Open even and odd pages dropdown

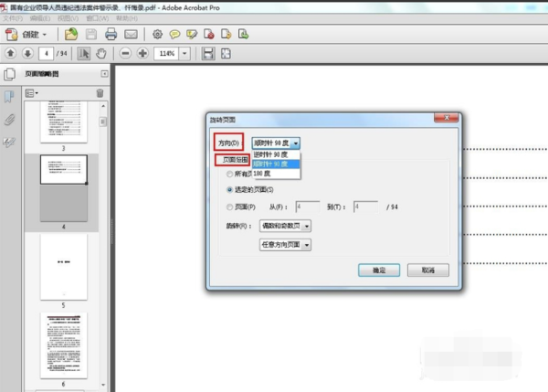click(285, 226)
